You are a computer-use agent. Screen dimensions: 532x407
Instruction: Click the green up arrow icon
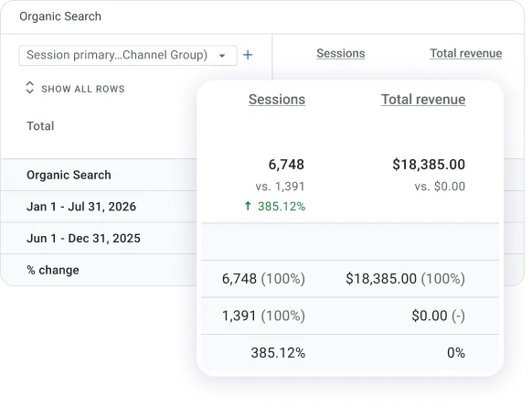[248, 206]
